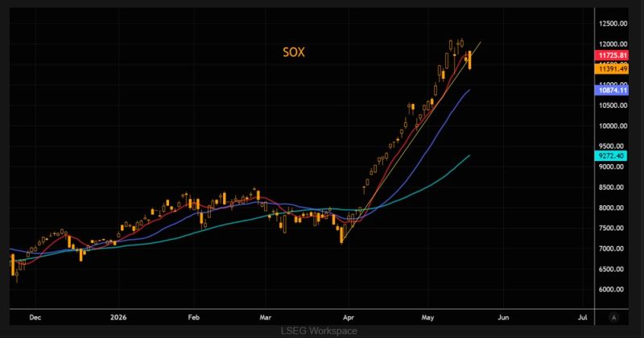This screenshot has width=644, height=338.
Task: Click the SOX chart title
Action: click(294, 52)
